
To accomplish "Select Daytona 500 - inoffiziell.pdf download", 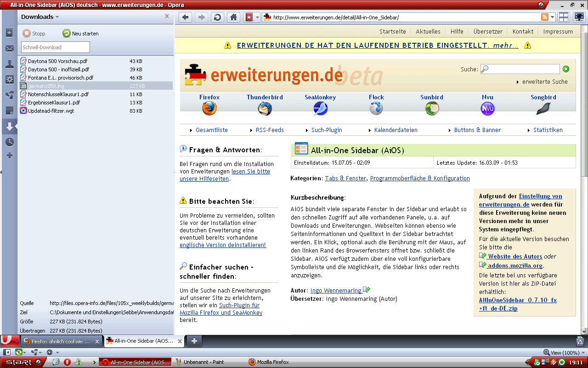I will 96,69.
